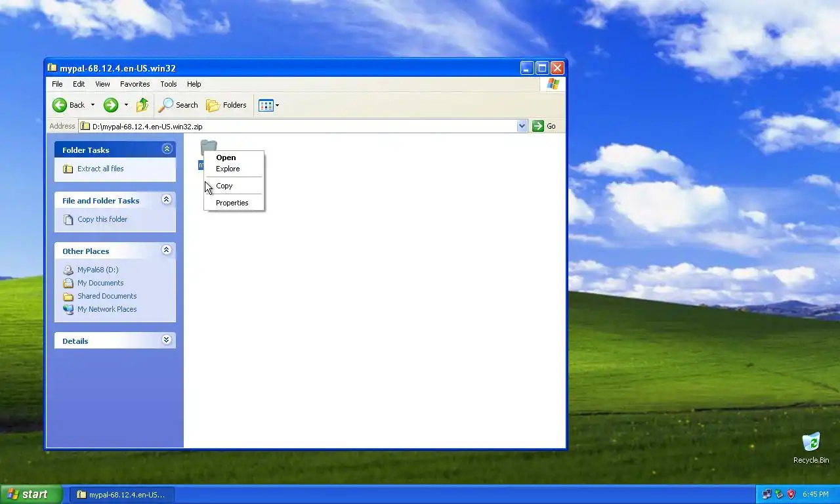The width and height of the screenshot is (840, 504).
Task: Collapse File and Folder Tasks panel
Action: 167,199
